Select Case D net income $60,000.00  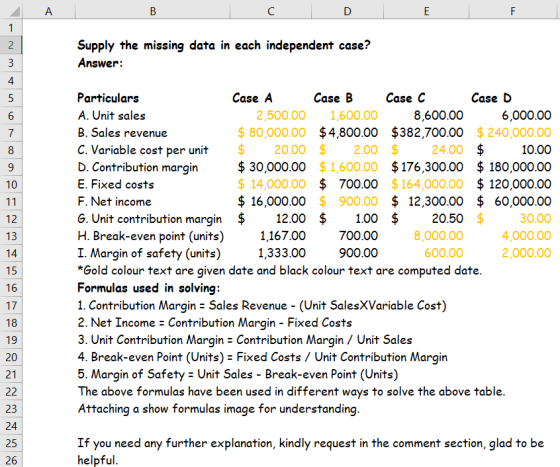[x=514, y=201]
